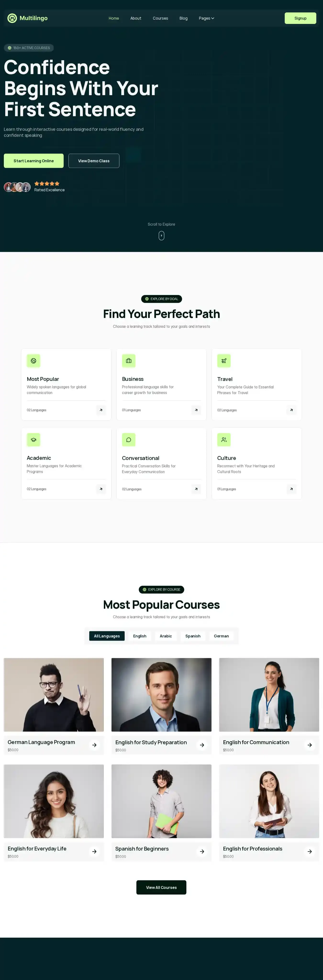The image size is (323, 980).
Task: Open the Courses nav menu item
Action: [160, 18]
